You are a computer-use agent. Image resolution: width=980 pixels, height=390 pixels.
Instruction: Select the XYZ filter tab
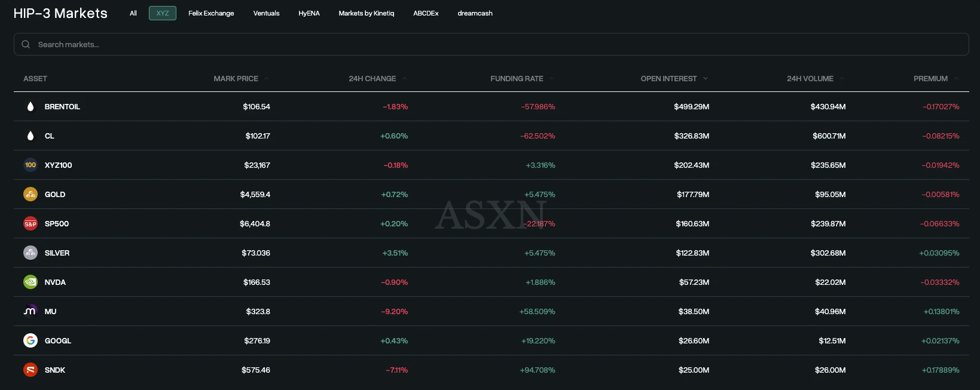pos(163,13)
